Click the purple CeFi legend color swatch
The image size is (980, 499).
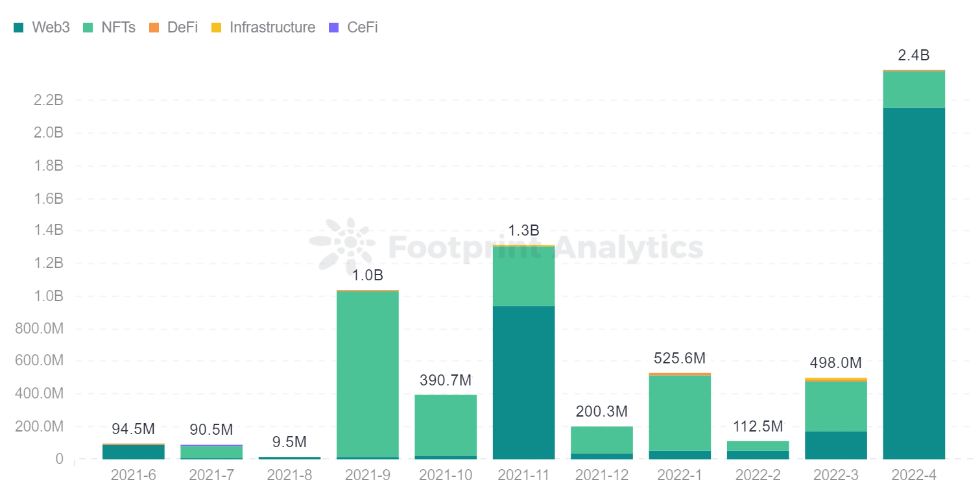334,27
